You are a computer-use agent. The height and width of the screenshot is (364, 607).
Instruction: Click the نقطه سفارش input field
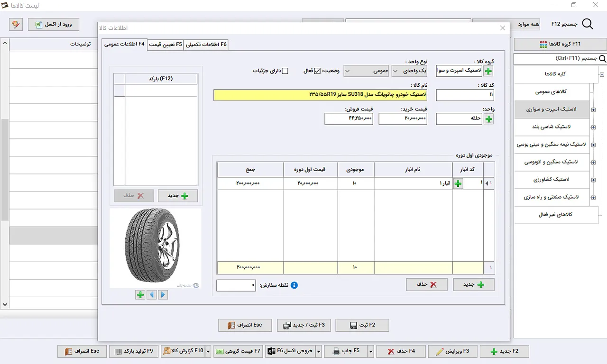coord(236,285)
